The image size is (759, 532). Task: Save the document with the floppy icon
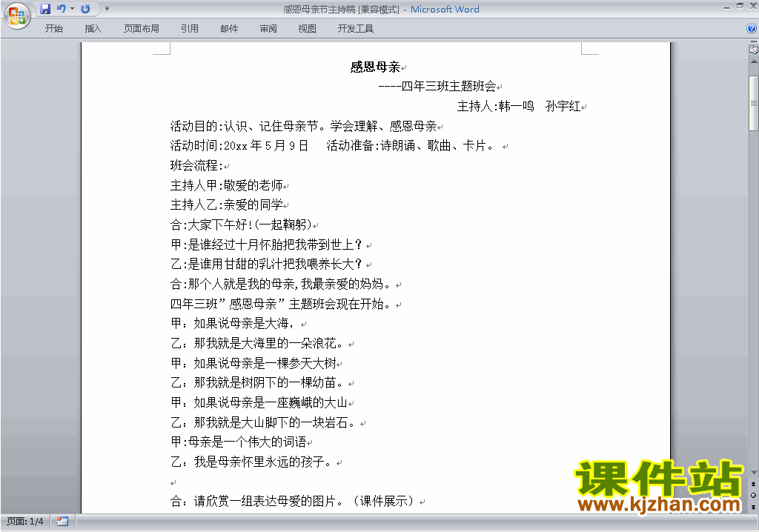[45, 9]
